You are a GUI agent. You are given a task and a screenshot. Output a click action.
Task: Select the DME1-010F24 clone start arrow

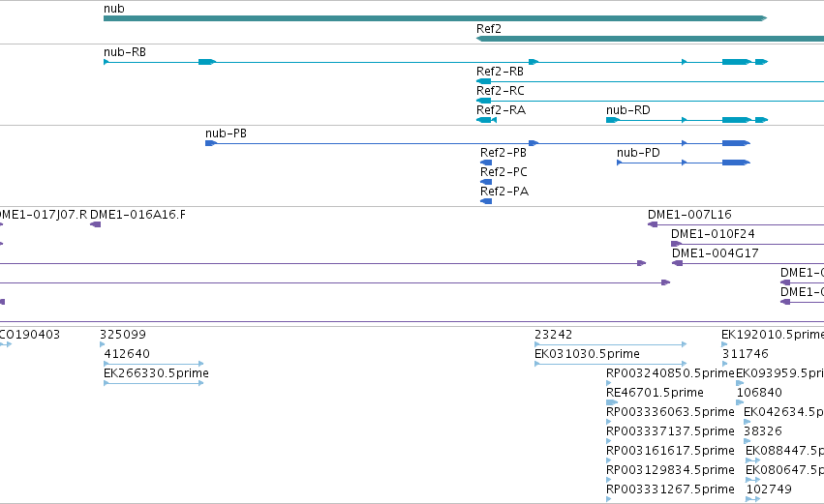[676, 244]
